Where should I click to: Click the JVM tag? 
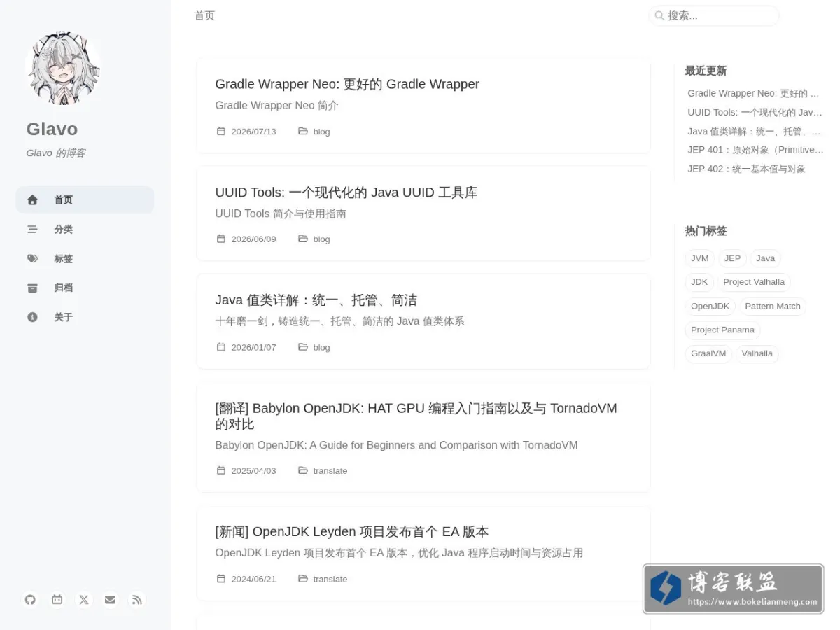700,258
